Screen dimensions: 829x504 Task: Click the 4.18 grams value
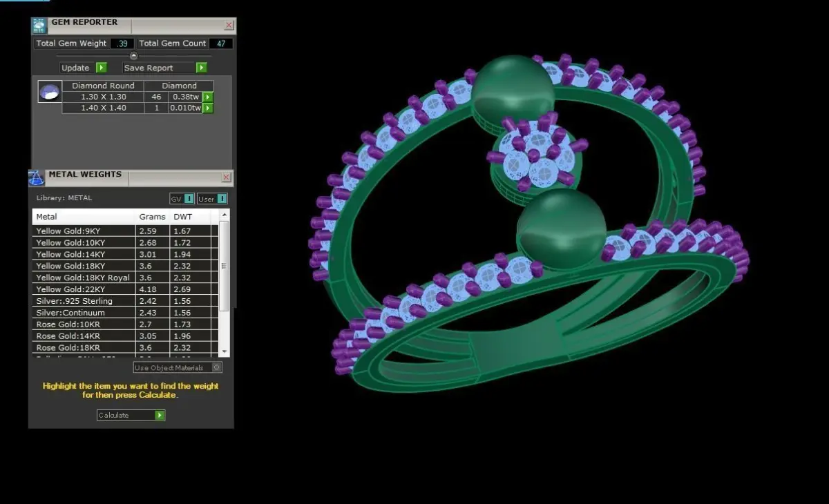coord(148,289)
